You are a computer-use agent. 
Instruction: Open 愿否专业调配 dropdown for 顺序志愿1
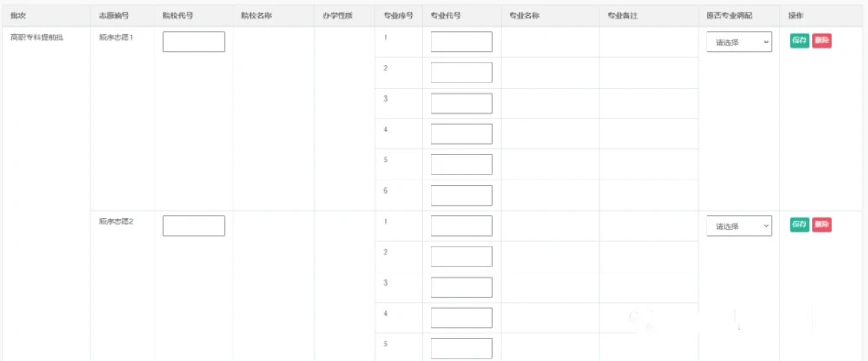[x=739, y=43]
